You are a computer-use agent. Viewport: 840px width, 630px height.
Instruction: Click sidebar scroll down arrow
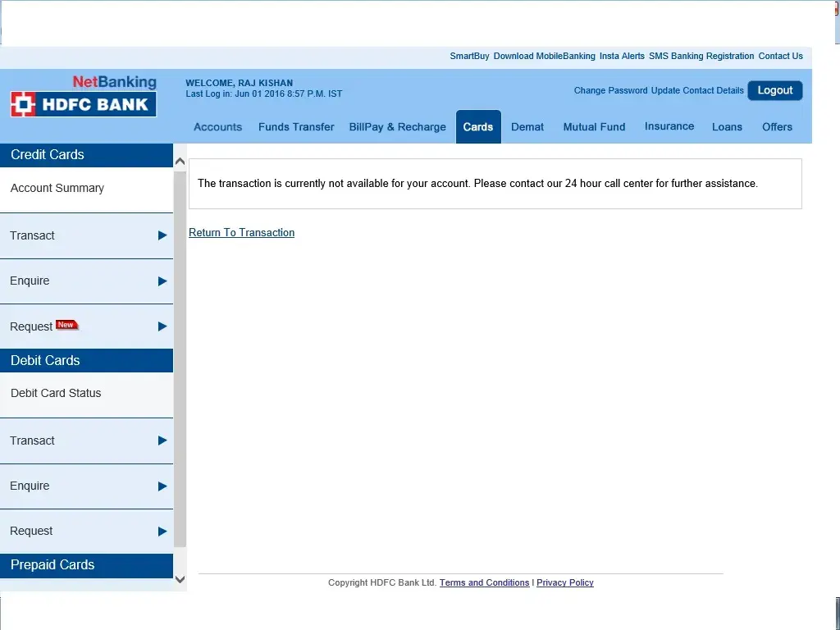pos(180,579)
